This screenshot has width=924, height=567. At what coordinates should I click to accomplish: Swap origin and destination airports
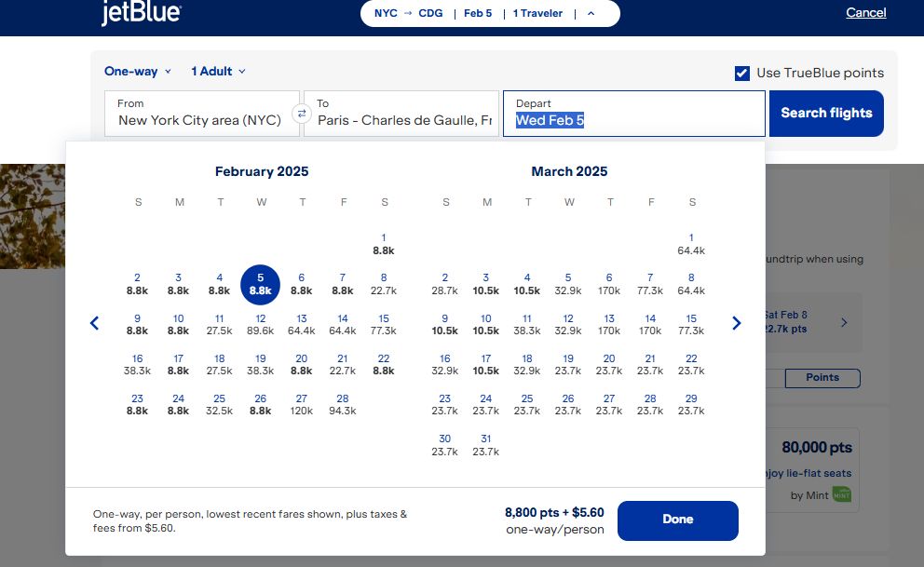pyautogui.click(x=302, y=114)
